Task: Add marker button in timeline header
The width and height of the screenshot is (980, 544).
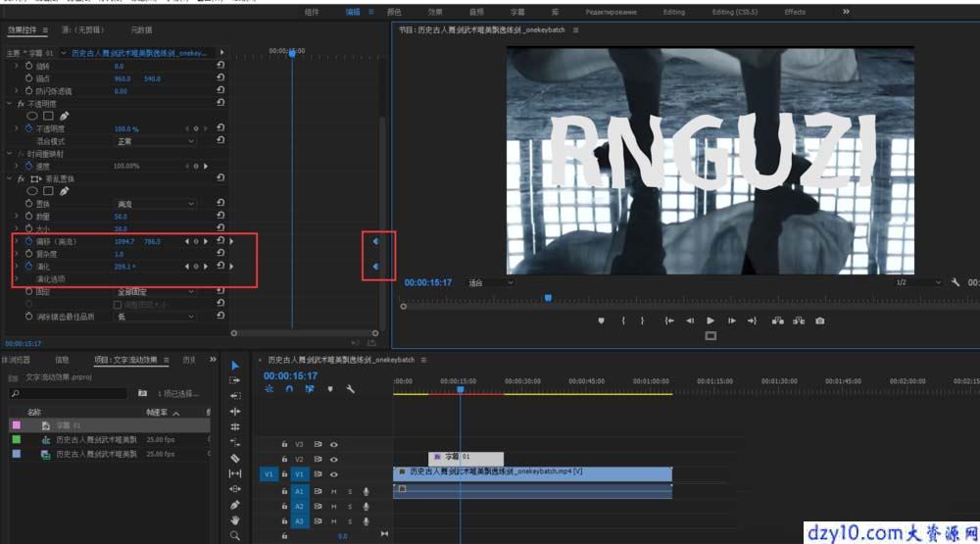Action: 330,389
